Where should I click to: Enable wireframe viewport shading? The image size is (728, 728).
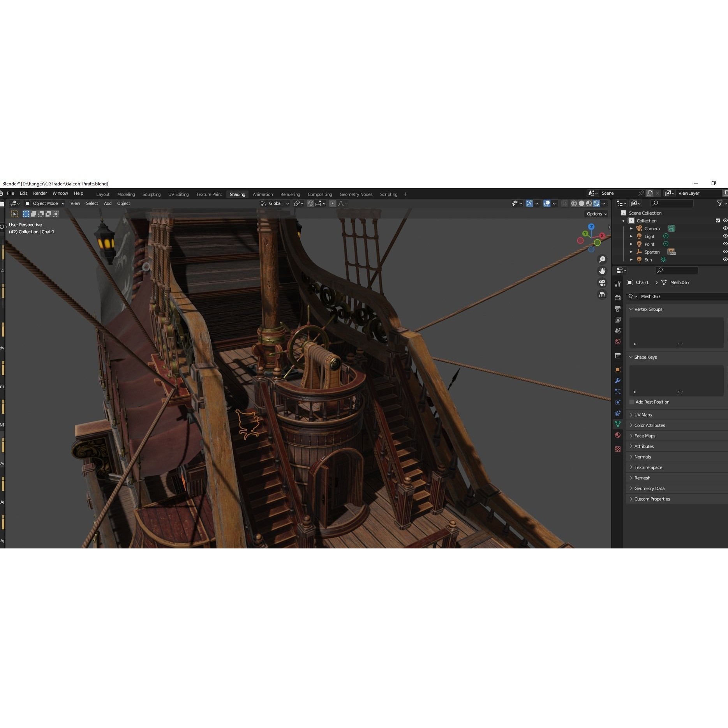click(574, 203)
